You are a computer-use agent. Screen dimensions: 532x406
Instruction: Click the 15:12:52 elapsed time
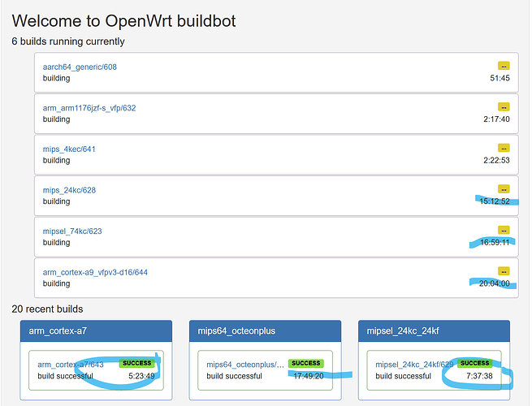[495, 201]
